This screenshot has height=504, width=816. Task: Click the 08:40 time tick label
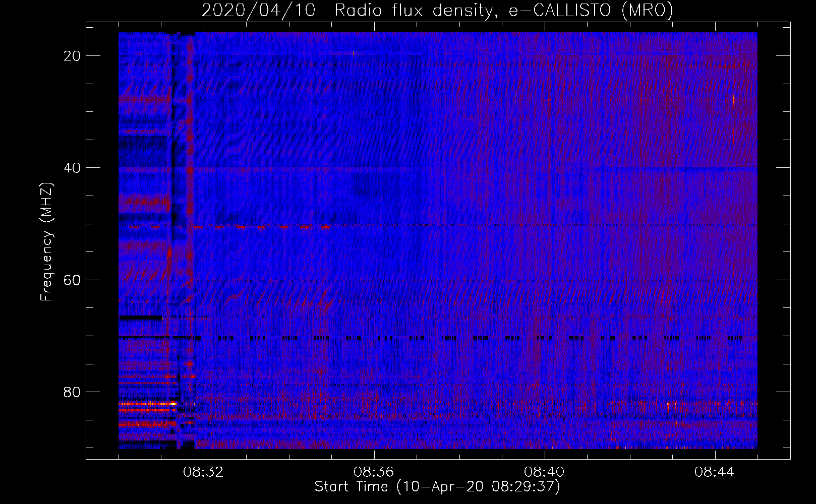coord(544,472)
